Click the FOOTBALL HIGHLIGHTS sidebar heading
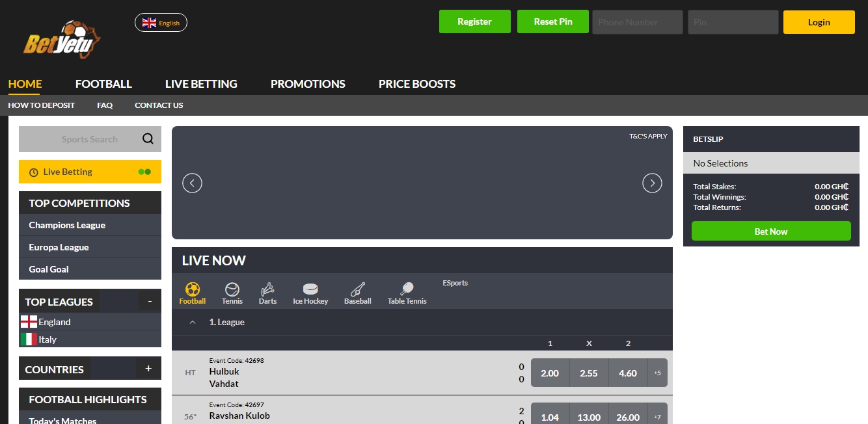The image size is (868, 424). tap(88, 399)
